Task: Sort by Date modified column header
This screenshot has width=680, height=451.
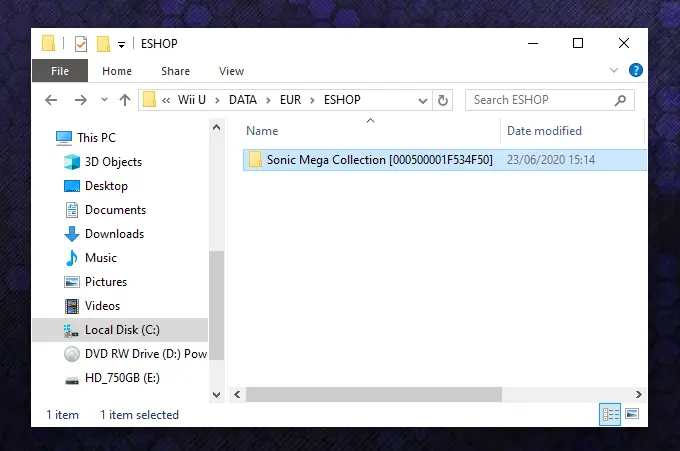Action: [544, 131]
